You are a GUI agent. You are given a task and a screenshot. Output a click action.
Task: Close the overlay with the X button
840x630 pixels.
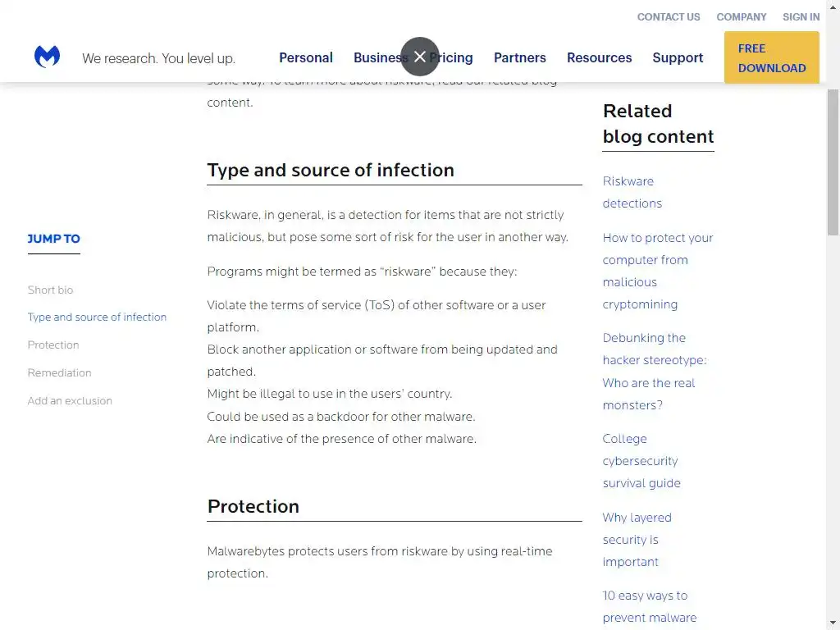click(x=420, y=57)
